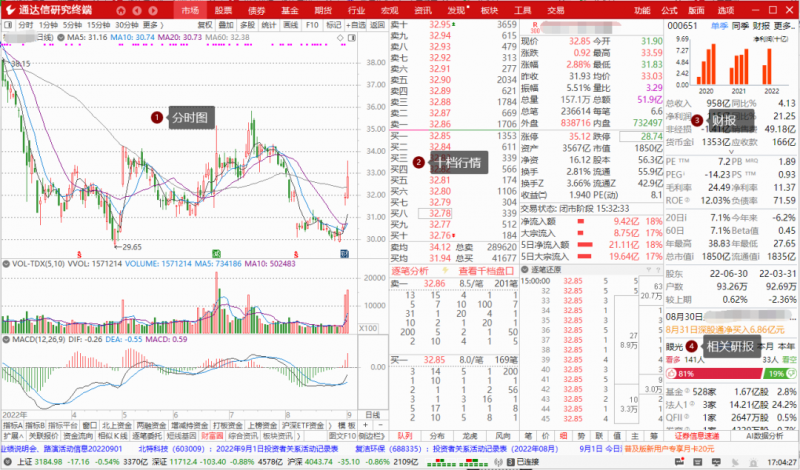Open 证券信息速递 link

pyautogui.click(x=697, y=436)
